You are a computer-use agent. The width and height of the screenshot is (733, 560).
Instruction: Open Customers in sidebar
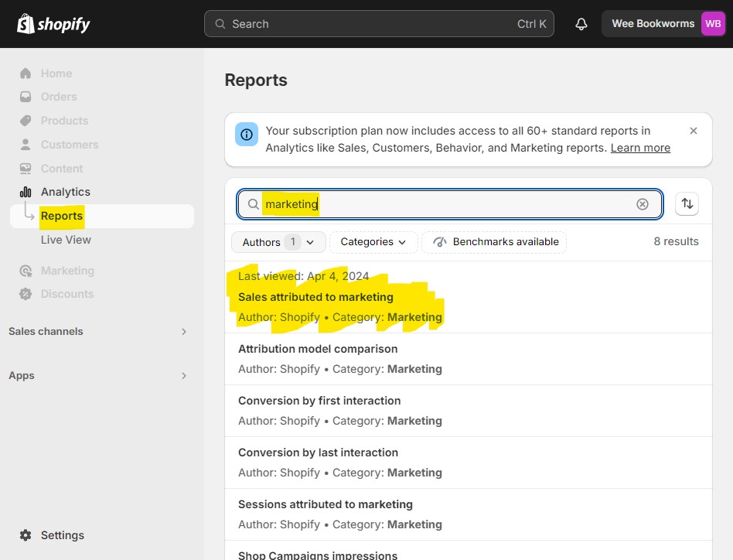(x=70, y=145)
